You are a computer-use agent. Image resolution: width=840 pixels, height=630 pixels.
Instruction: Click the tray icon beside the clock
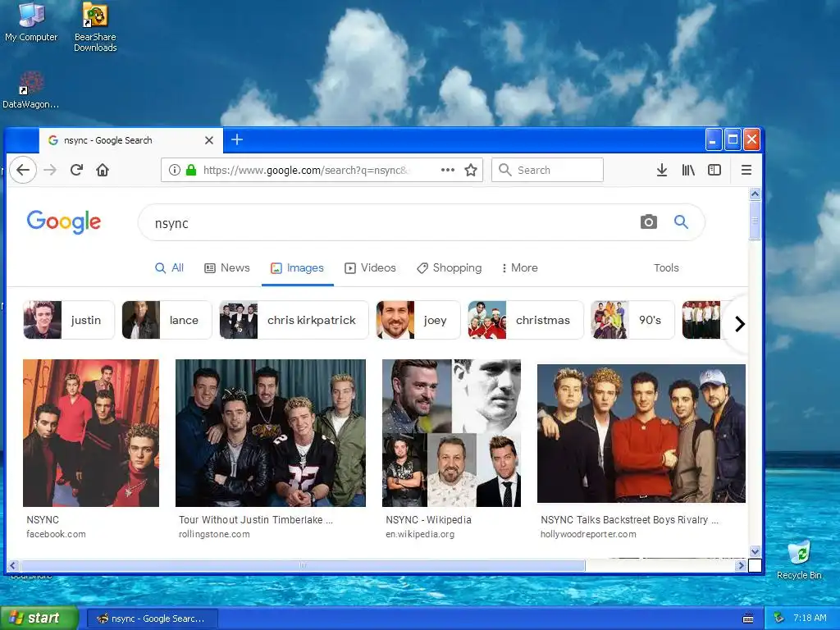click(778, 618)
